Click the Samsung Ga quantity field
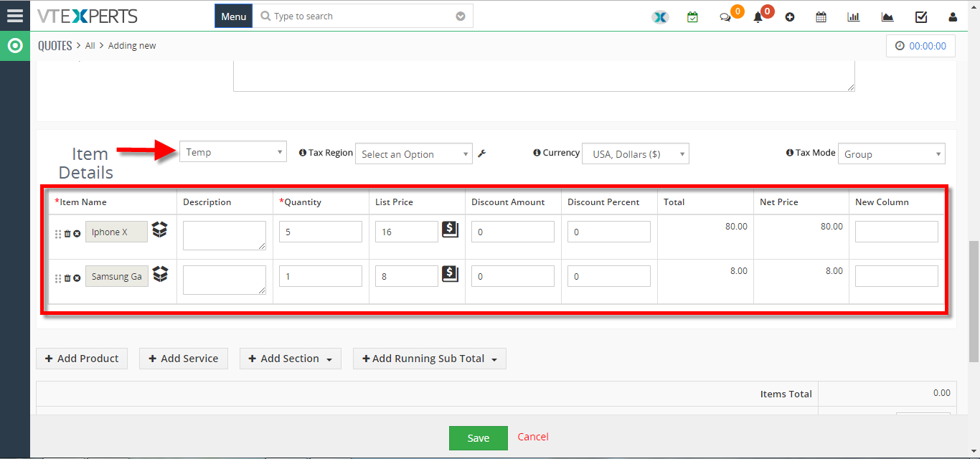This screenshot has height=459, width=980. pyautogui.click(x=321, y=276)
